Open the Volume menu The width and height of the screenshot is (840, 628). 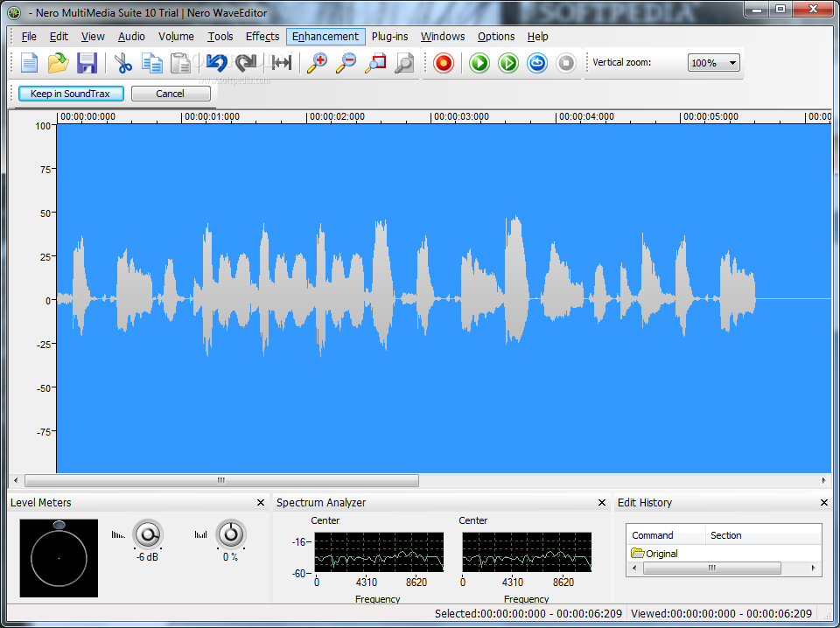[176, 37]
